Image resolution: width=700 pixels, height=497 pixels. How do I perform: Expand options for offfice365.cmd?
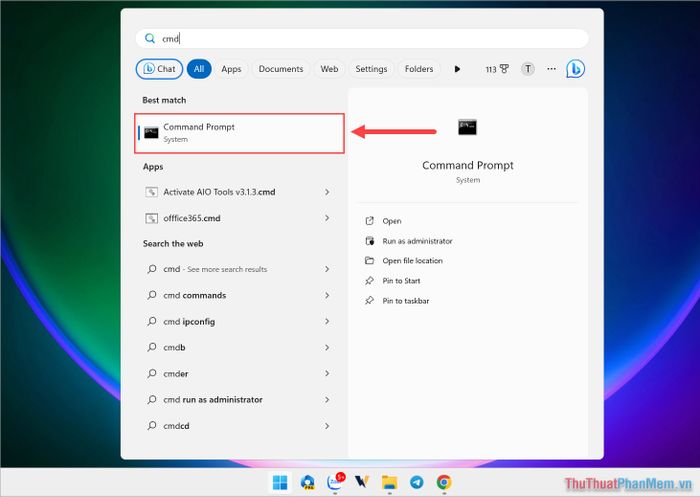tap(327, 218)
